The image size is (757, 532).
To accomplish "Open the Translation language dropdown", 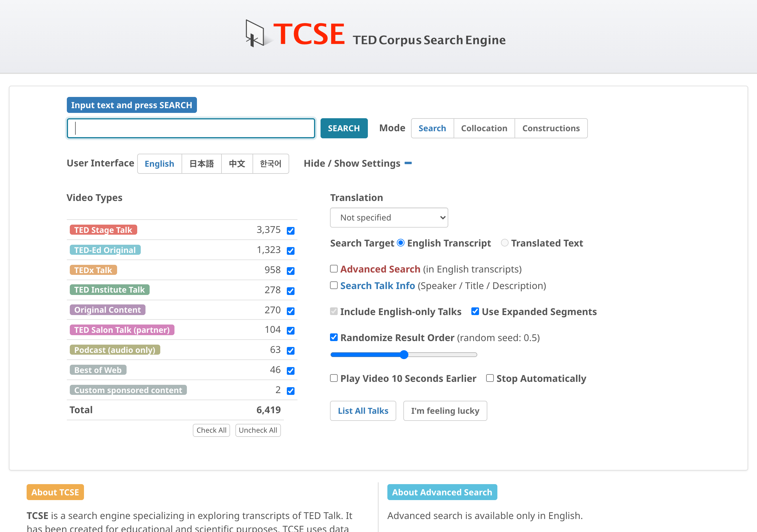I will coord(389,218).
